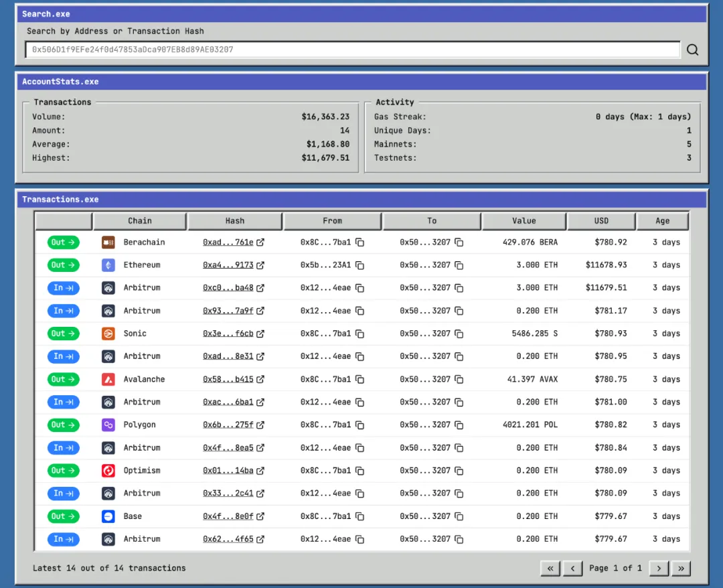This screenshot has height=588, width=723.
Task: Click the Value column header
Action: (524, 221)
